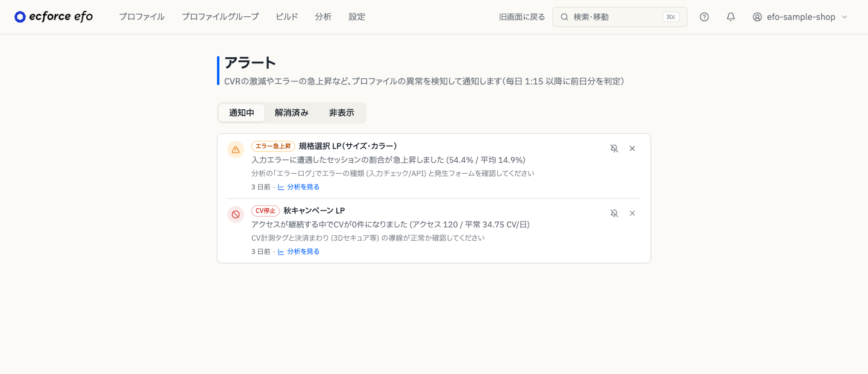Select the 規格選択 LP(サイズ・カラー) title
Image resolution: width=868 pixels, height=374 pixels.
pos(348,146)
